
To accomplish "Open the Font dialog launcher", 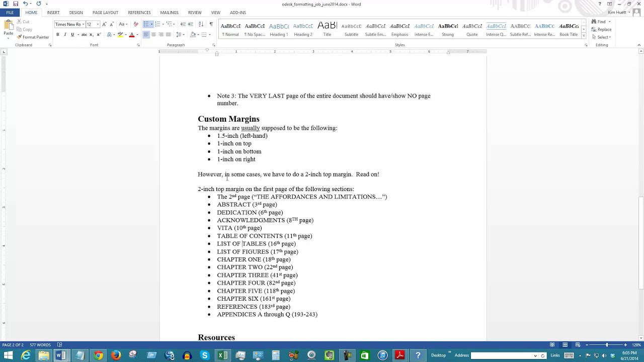I will tap(138, 45).
